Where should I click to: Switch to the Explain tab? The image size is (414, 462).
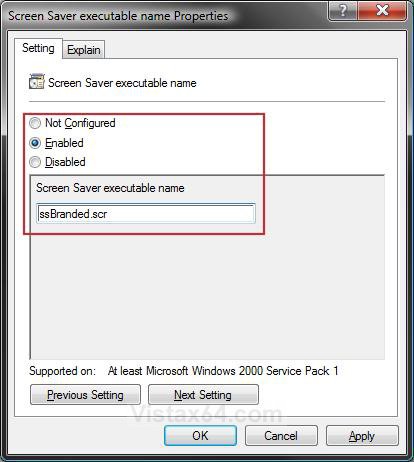84,50
